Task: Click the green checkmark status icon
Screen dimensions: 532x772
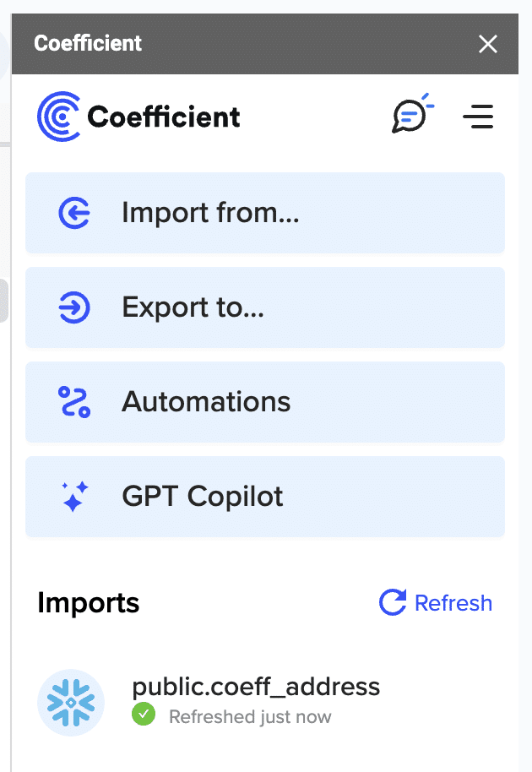Action: coord(144,716)
